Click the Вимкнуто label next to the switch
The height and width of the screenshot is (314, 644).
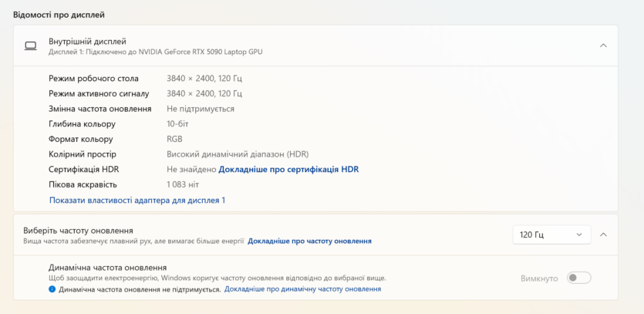[x=539, y=279]
